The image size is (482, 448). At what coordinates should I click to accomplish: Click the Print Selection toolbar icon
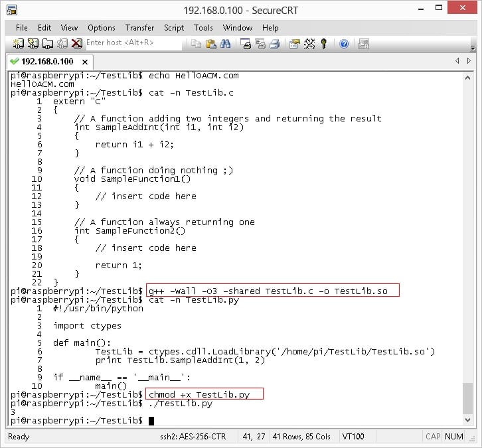260,44
